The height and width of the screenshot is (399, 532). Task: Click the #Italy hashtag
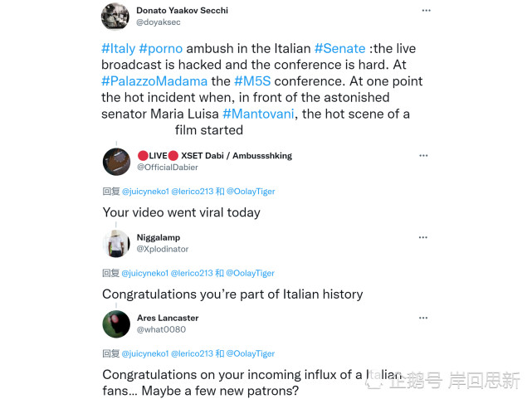118,49
